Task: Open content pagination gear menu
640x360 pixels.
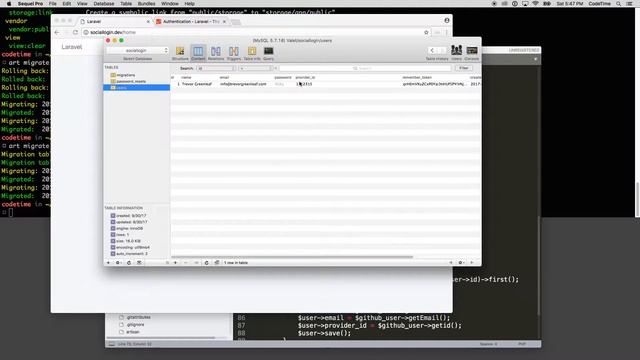Action: [x=461, y=263]
